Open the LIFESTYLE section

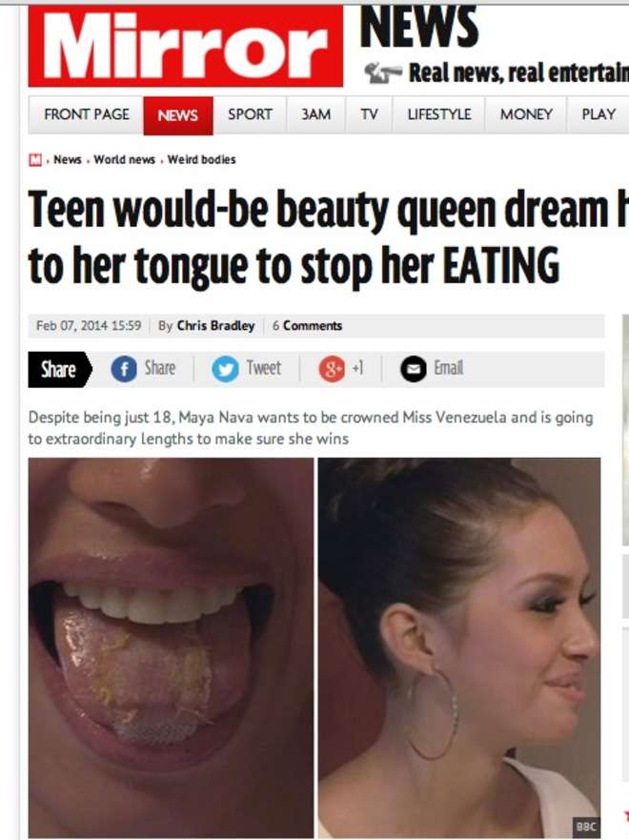pyautogui.click(x=439, y=114)
